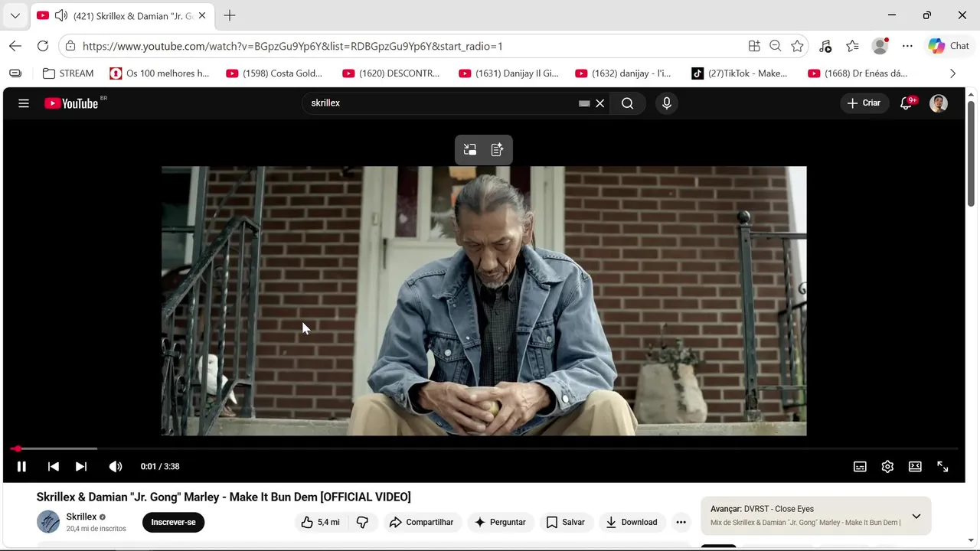Mute the video volume
Image resolution: width=980 pixels, height=551 pixels.
[x=116, y=466]
